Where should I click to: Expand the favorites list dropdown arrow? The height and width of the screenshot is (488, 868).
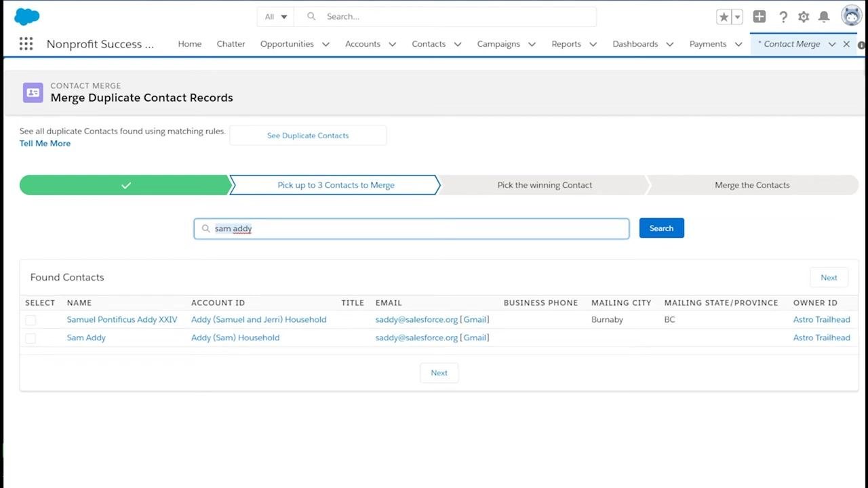click(738, 17)
